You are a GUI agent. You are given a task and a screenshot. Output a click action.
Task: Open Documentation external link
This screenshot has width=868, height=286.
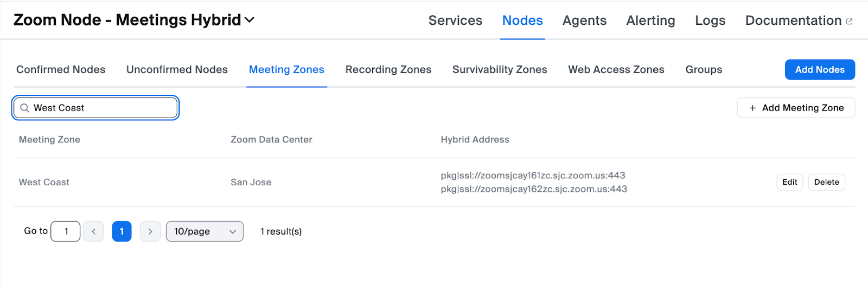[x=799, y=21]
